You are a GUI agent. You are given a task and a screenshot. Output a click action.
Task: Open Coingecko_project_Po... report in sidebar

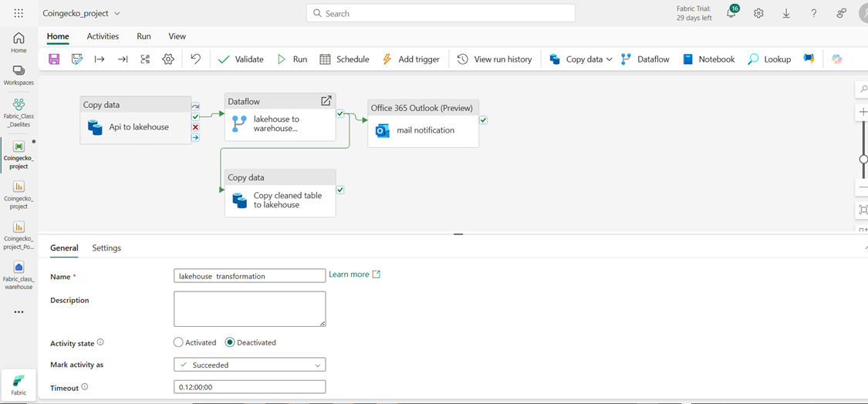coord(19,235)
